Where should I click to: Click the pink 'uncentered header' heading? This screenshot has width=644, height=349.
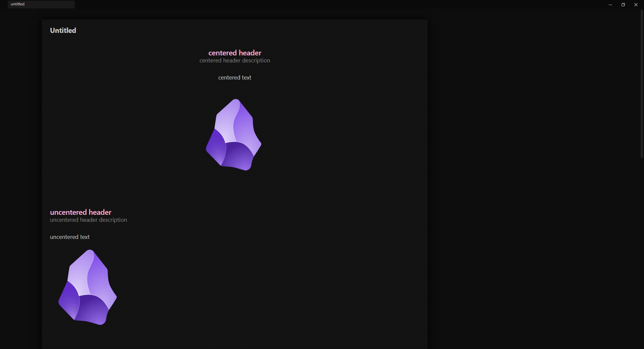(x=80, y=212)
